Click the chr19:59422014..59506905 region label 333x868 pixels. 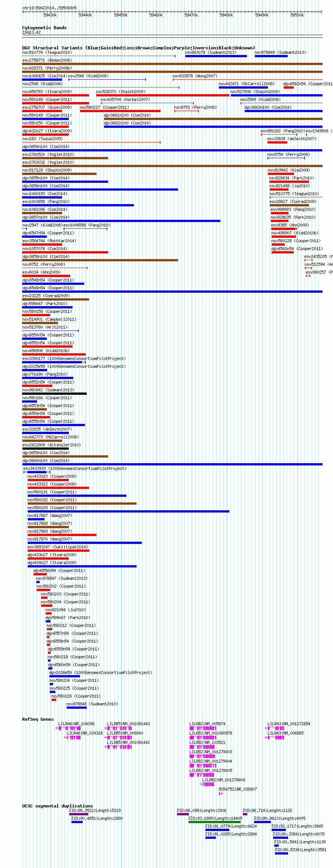49,8
